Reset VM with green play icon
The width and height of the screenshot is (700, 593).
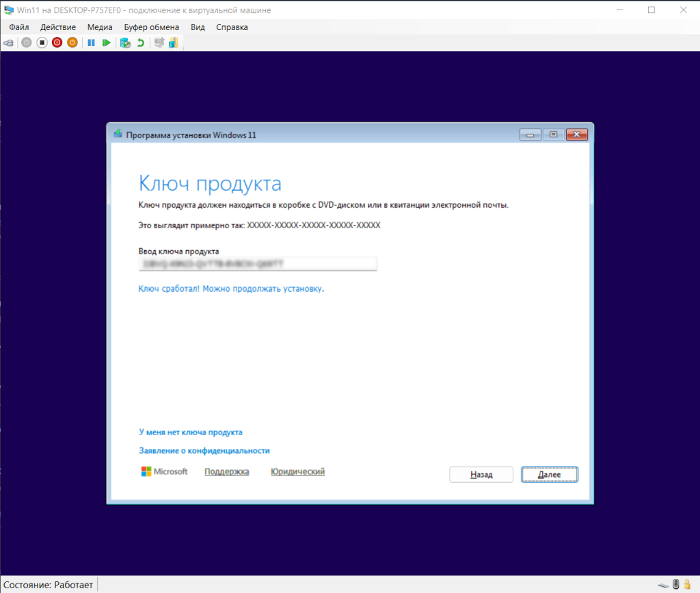tap(106, 43)
